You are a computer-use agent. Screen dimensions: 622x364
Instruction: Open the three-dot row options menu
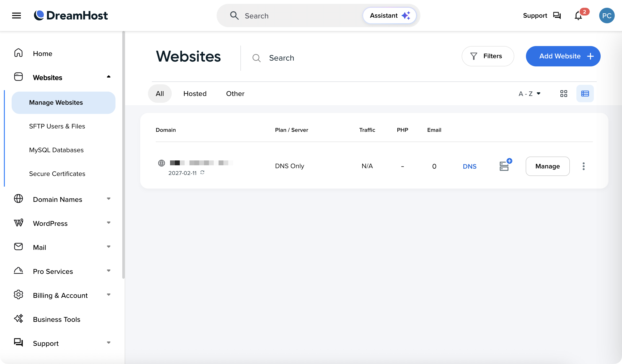583,166
